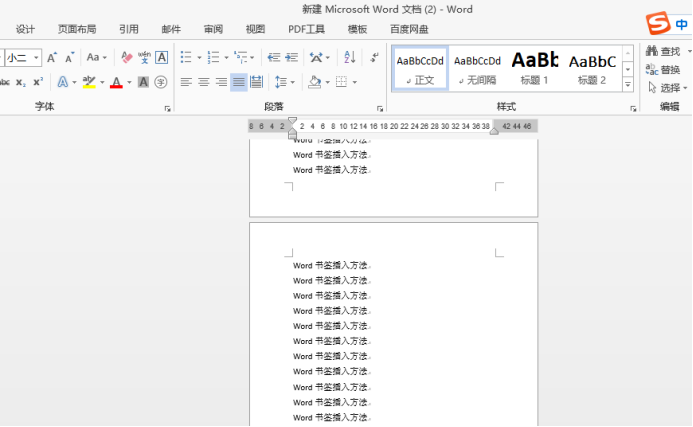Open the 模板 tab
Image resolution: width=693 pixels, height=427 pixels.
[357, 29]
